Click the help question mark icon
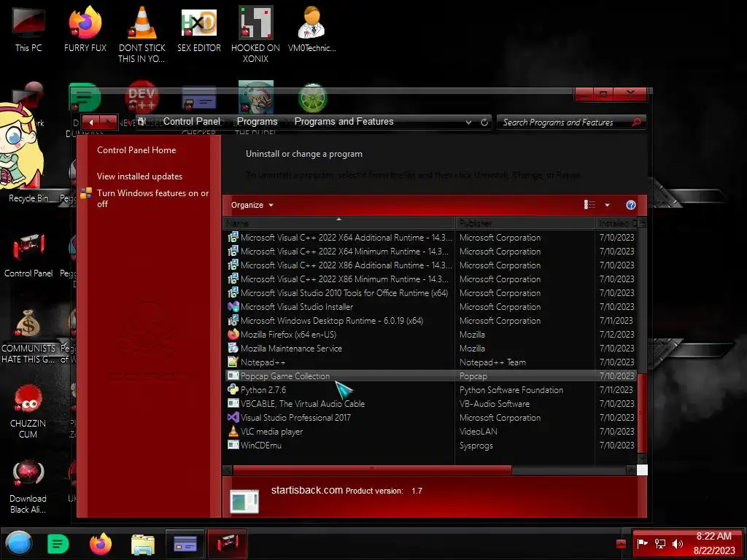747x560 pixels. click(631, 205)
